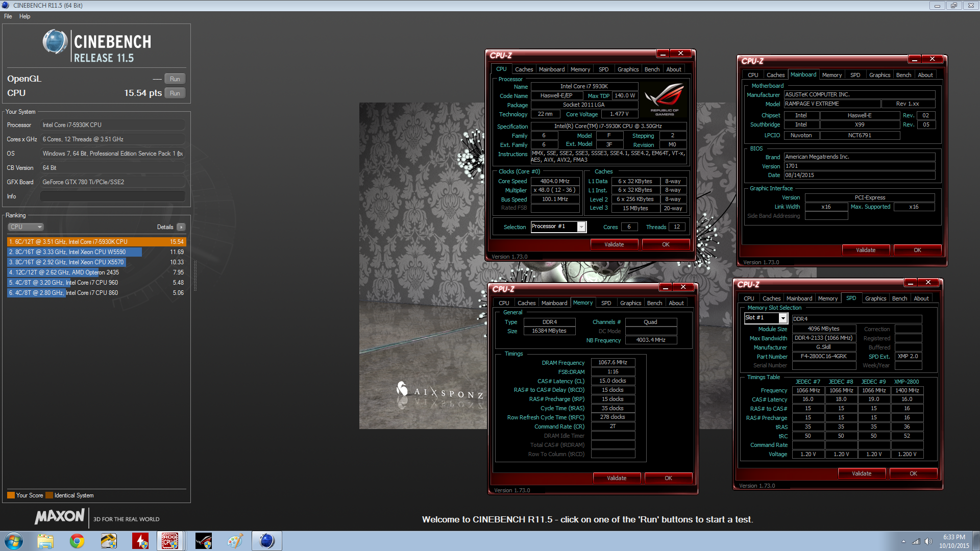
Task: Click the ROG logo in CPU-Z CPU window
Action: pos(664,100)
